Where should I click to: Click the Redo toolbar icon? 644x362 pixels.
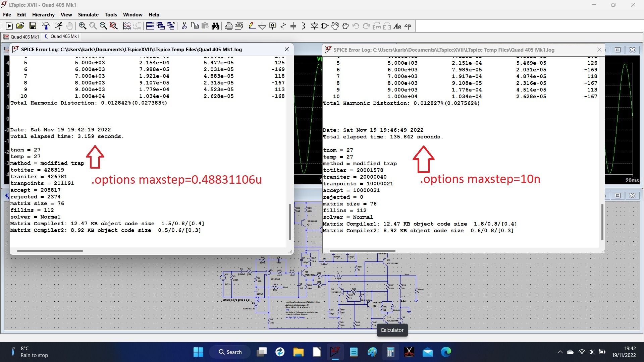[x=366, y=26]
